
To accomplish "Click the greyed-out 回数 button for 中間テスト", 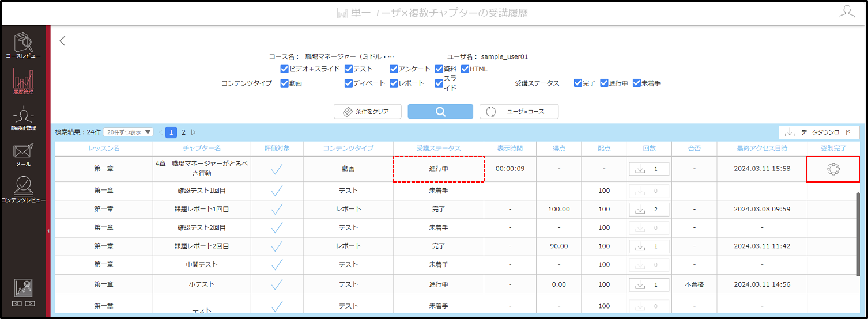I will [649, 264].
